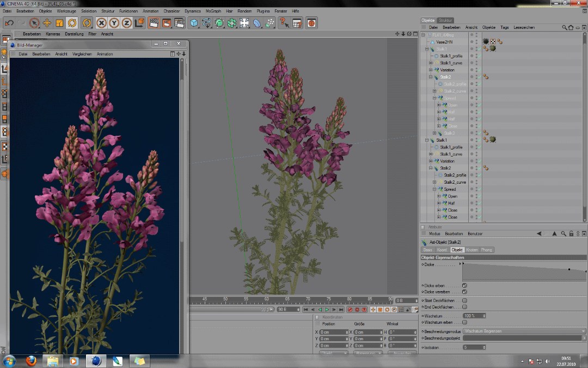Image resolution: width=588 pixels, height=368 pixels.
Task: Click the go-to-end-frame button
Action: tap(342, 310)
